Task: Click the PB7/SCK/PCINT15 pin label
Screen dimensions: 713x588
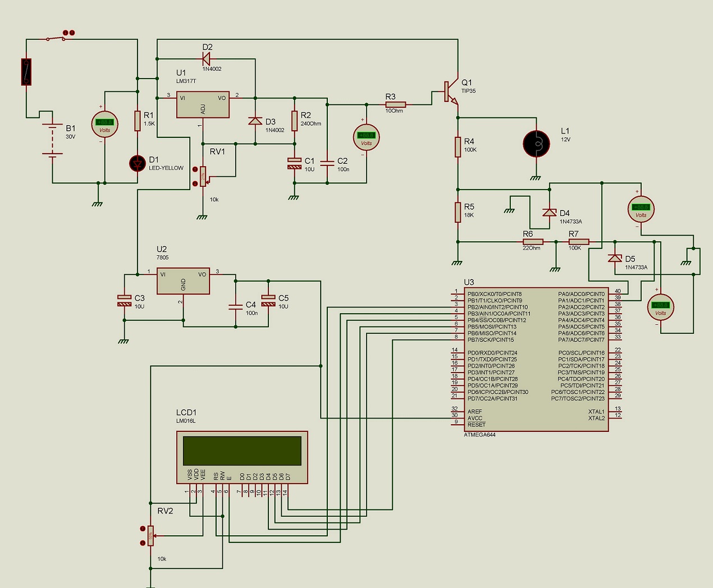Action: pos(490,340)
